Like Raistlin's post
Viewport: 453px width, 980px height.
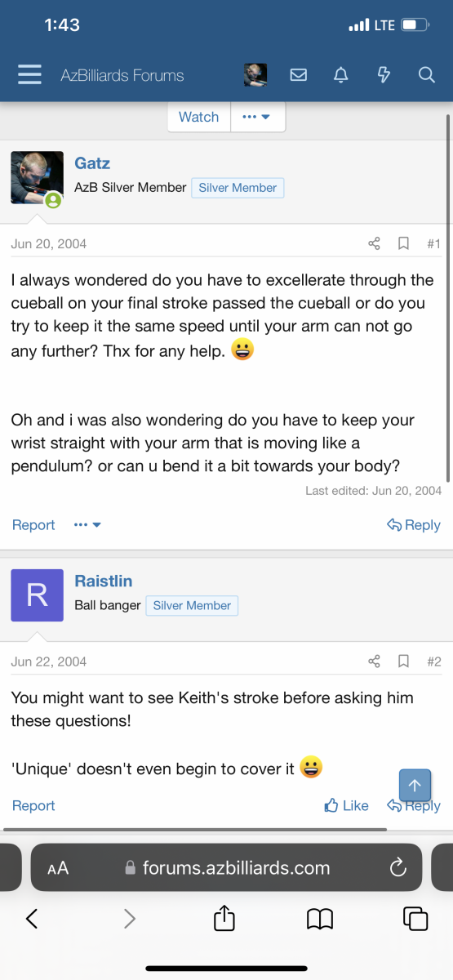[x=346, y=805]
